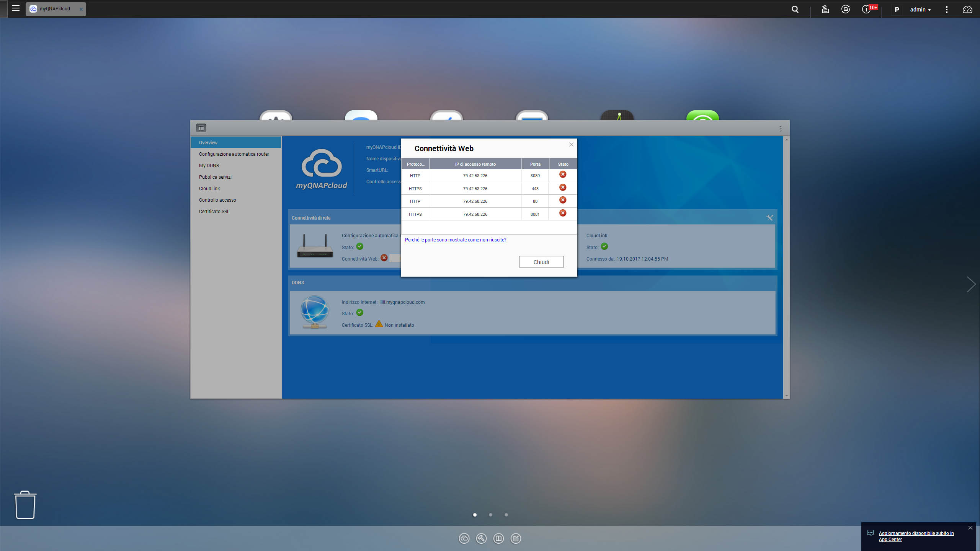Open event notifications info icon
Screen dimensions: 980x551
(866, 10)
